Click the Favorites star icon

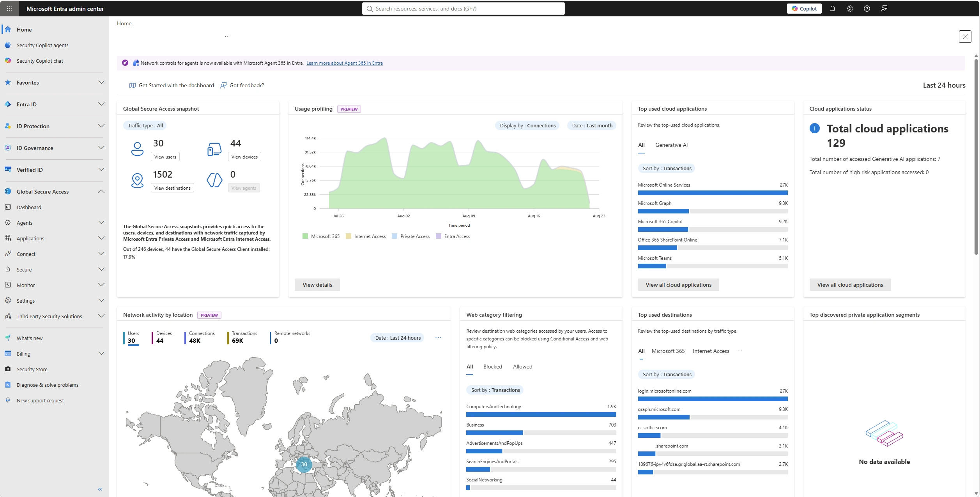[8, 83]
